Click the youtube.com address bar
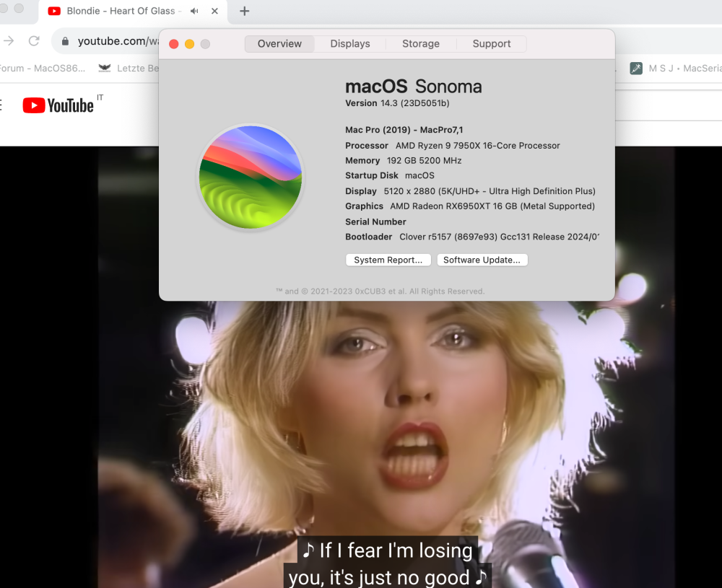Image resolution: width=722 pixels, height=588 pixels. pyautogui.click(x=118, y=41)
